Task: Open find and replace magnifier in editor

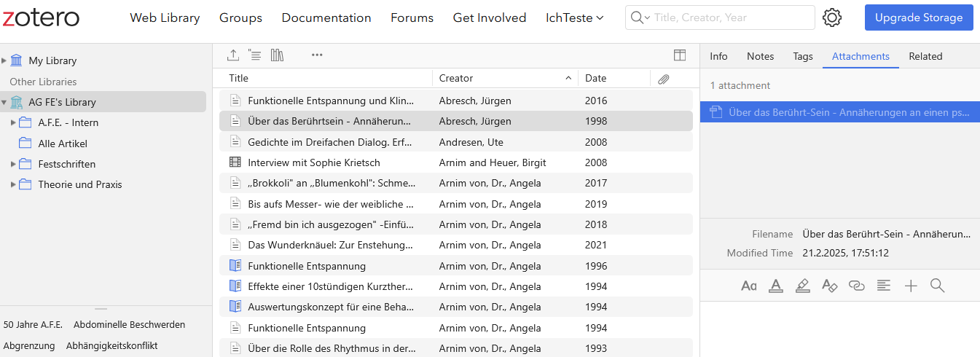Action: pos(938,286)
